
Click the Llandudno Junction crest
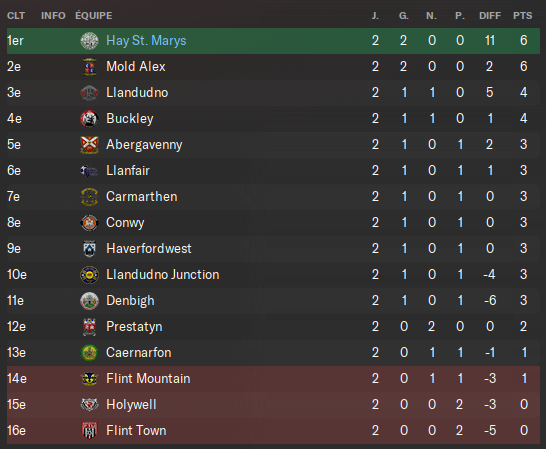(x=89, y=275)
